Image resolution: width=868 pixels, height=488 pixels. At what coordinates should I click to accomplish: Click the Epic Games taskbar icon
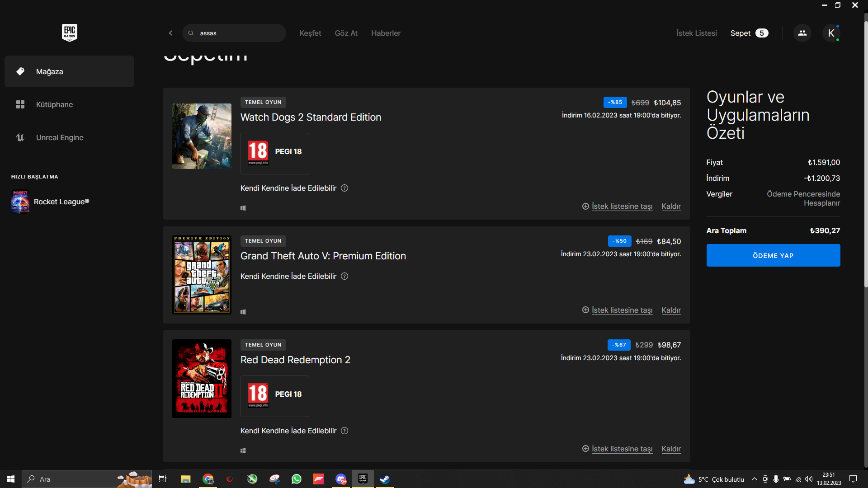pyautogui.click(x=363, y=479)
